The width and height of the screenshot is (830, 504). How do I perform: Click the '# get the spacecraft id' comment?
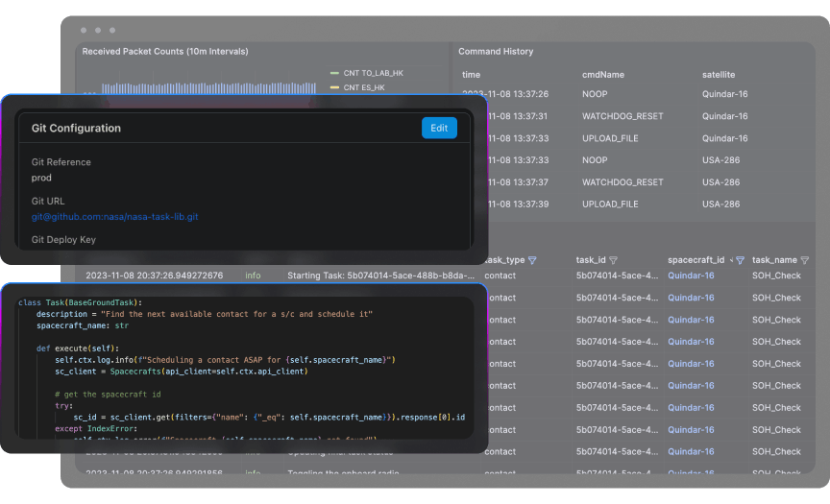[x=108, y=395]
